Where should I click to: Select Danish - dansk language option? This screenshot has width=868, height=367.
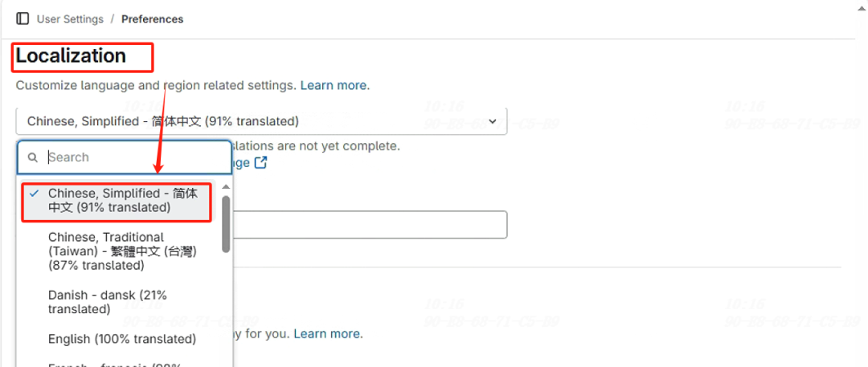click(108, 302)
